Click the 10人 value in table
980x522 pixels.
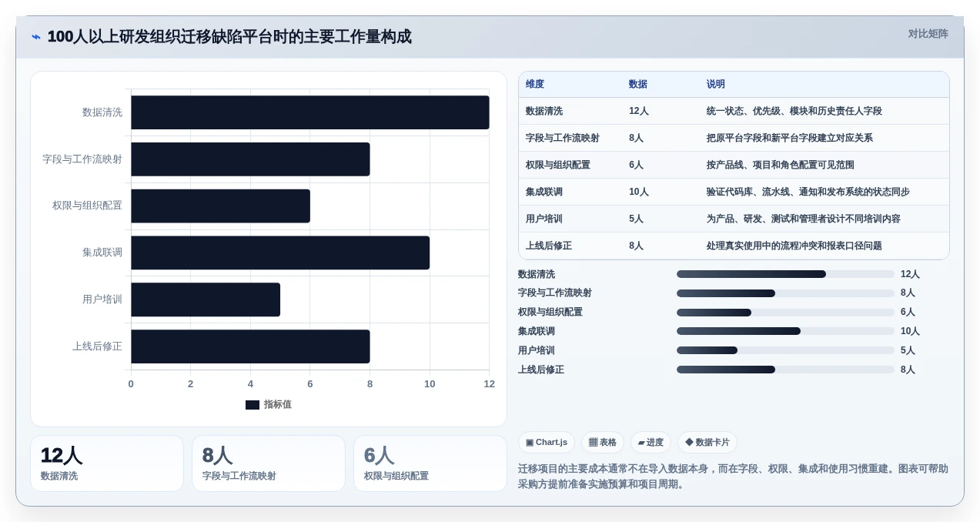click(639, 192)
